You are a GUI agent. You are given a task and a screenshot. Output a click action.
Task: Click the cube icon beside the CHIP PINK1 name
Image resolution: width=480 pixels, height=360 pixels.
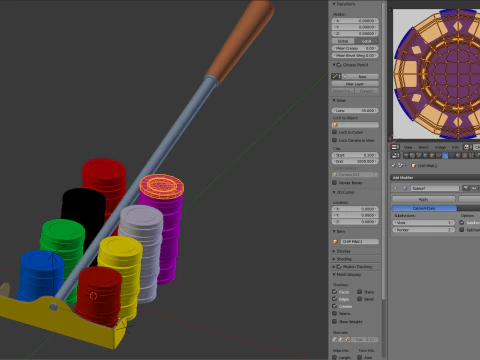(336, 241)
